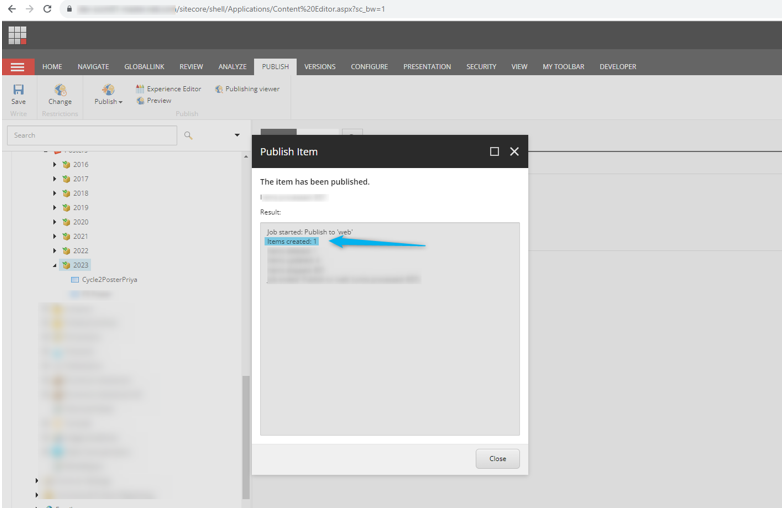Focus the Search input field
Image resolution: width=783 pixels, height=508 pixels.
[92, 135]
